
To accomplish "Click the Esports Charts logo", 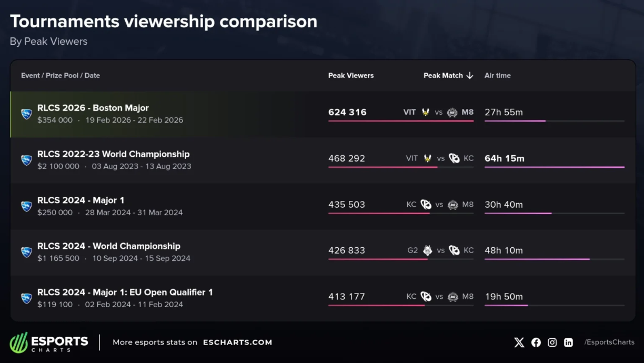I will (x=49, y=343).
